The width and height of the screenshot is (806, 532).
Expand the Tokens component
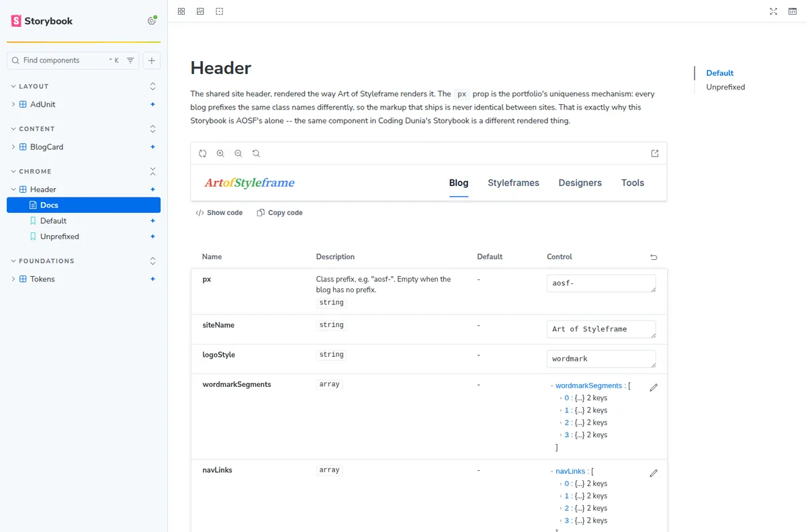[x=42, y=279]
